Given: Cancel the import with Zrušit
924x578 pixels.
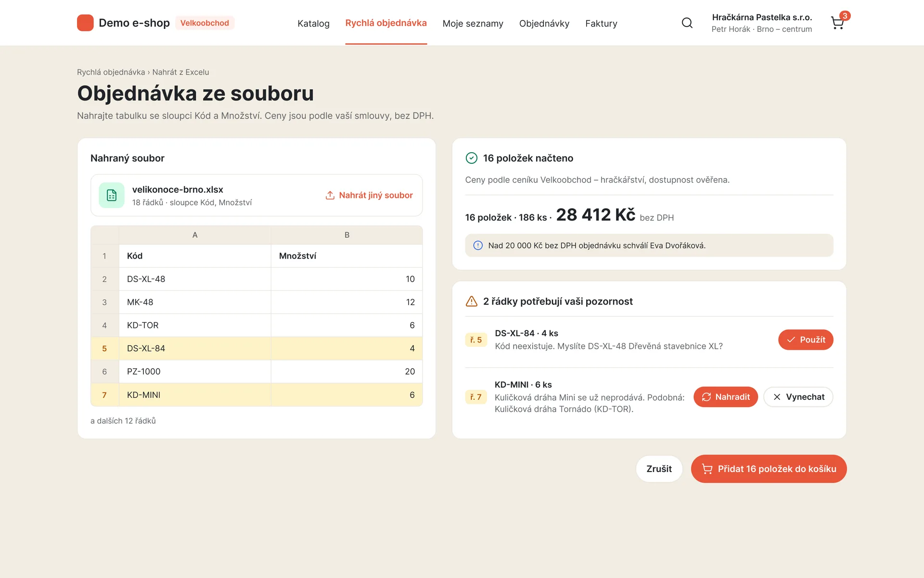Looking at the screenshot, I should coord(659,469).
